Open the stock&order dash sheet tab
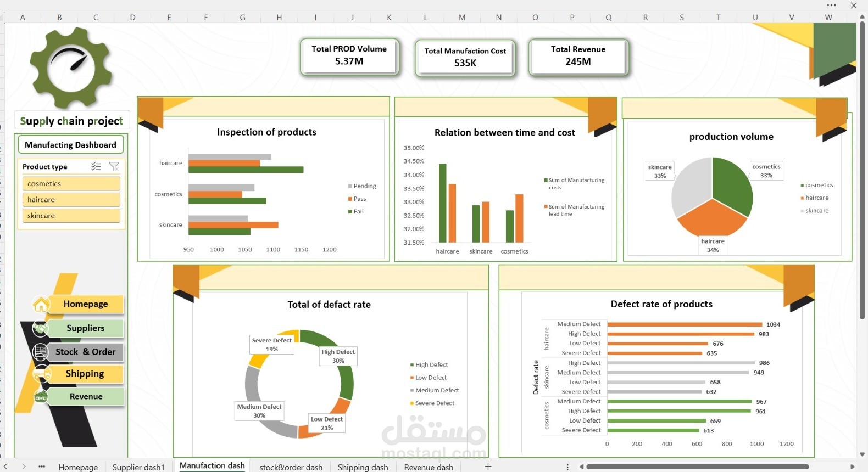 tap(291, 467)
